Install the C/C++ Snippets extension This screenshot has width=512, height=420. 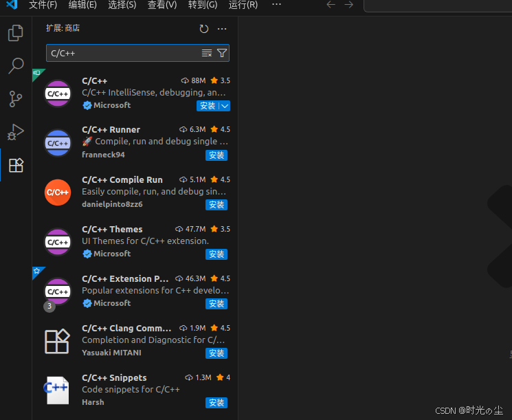pyautogui.click(x=216, y=403)
